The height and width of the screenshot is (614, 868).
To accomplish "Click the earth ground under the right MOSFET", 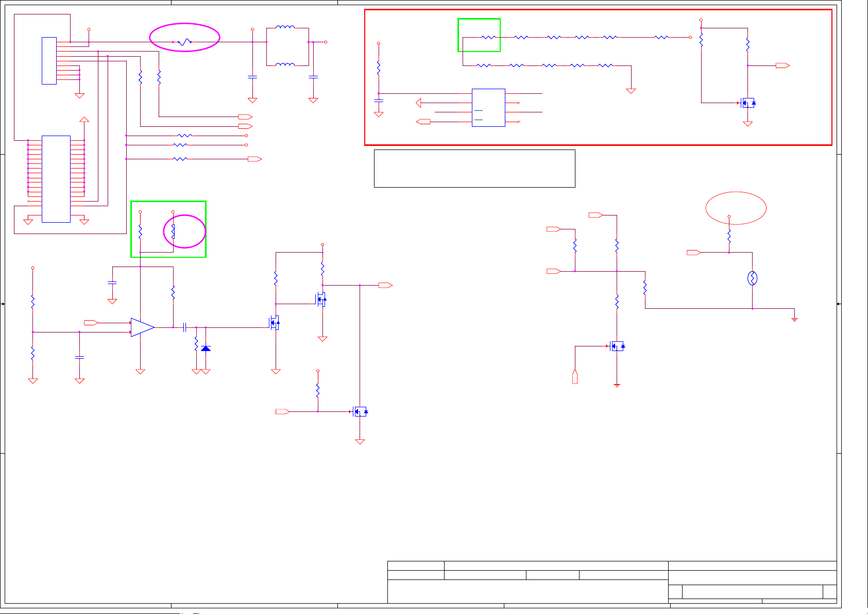I will [x=617, y=385].
